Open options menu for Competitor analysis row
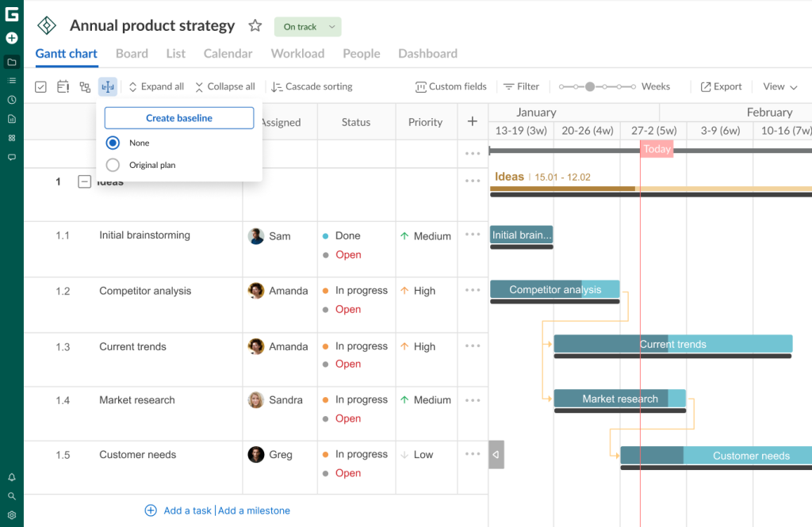Screen dimensions: 812x527 [x=472, y=290]
